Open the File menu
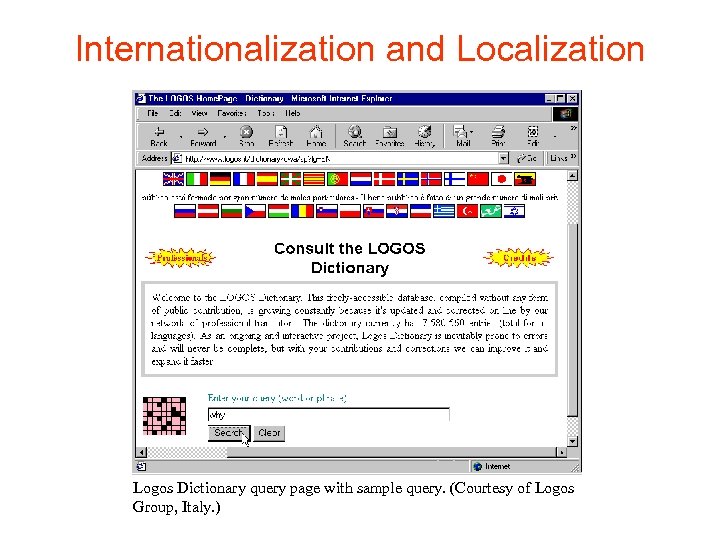 [153, 113]
